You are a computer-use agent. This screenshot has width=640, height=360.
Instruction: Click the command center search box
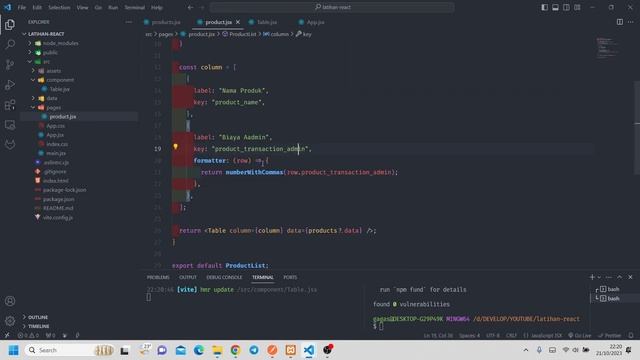tap(332, 7)
